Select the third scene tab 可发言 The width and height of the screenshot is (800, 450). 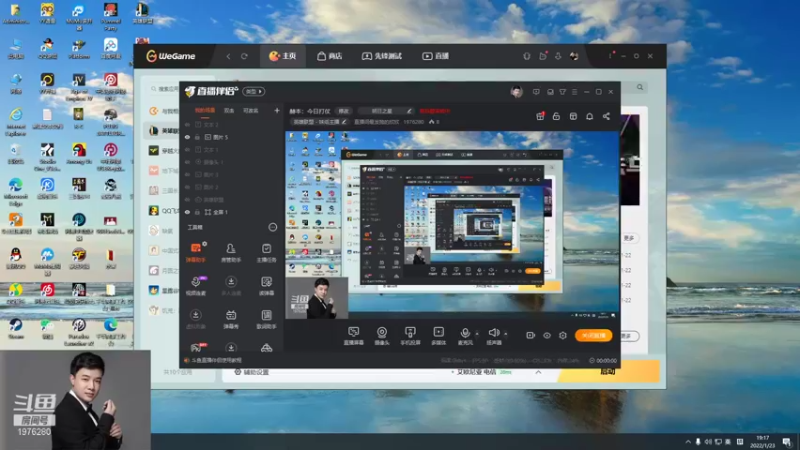pos(251,111)
